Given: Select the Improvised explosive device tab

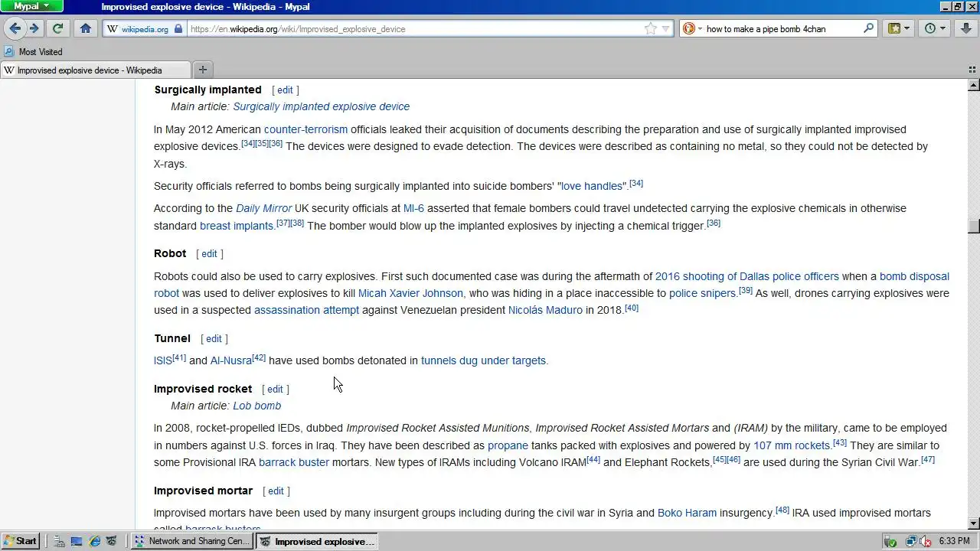Looking at the screenshot, I should (96, 70).
